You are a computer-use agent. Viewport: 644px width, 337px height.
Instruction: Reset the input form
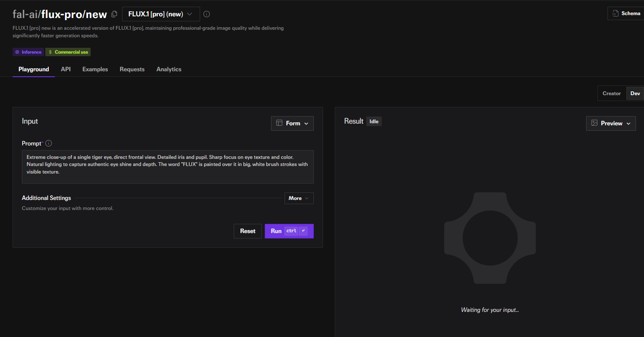[x=248, y=231]
